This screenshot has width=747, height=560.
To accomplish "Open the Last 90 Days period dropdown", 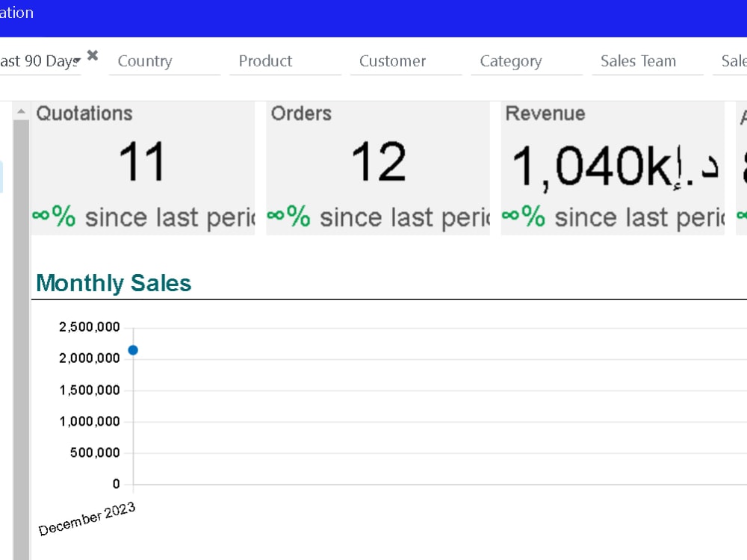I will coord(40,61).
